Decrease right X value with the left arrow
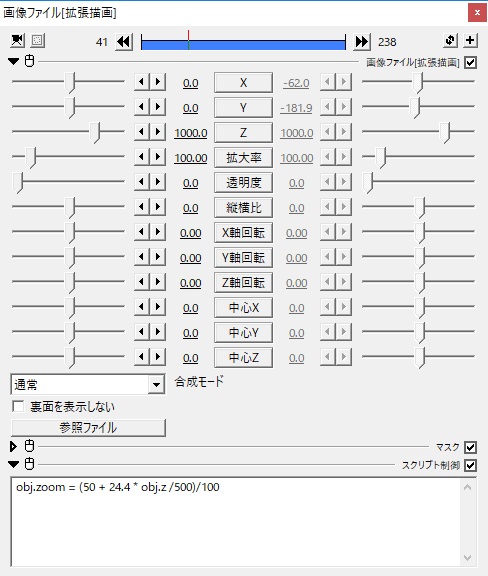 (328, 82)
